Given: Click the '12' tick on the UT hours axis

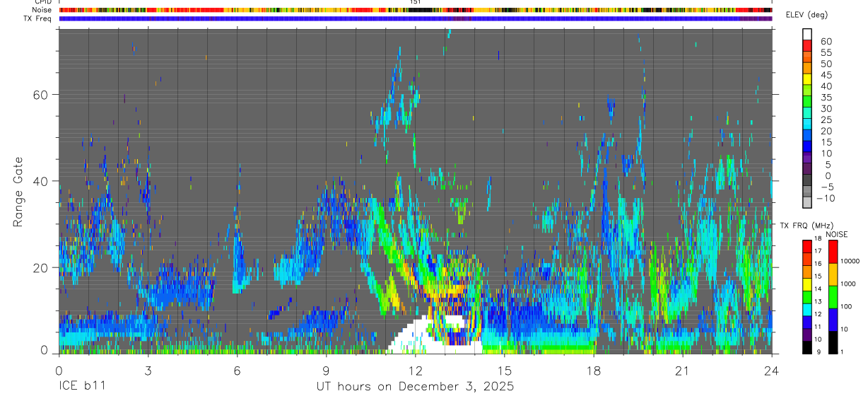Looking at the screenshot, I should 415,370.
